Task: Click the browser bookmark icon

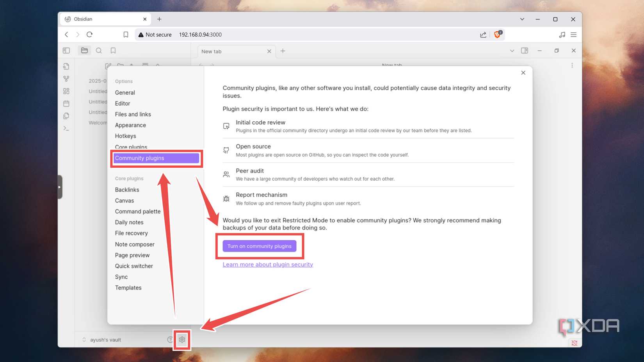Action: (126, 35)
